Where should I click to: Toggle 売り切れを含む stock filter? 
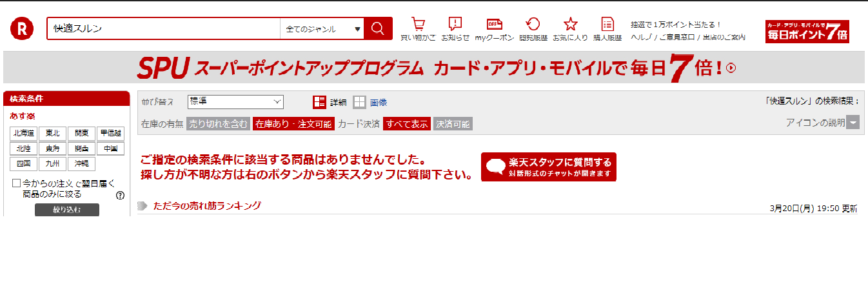(218, 124)
